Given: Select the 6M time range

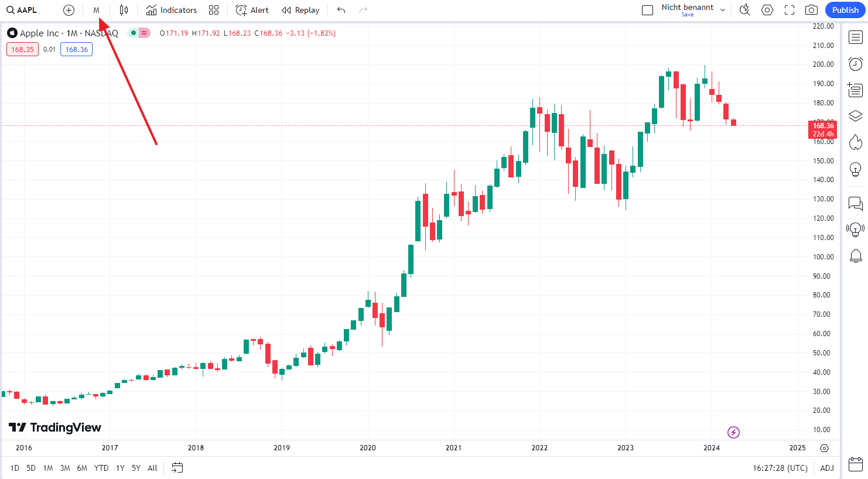Looking at the screenshot, I should point(82,468).
